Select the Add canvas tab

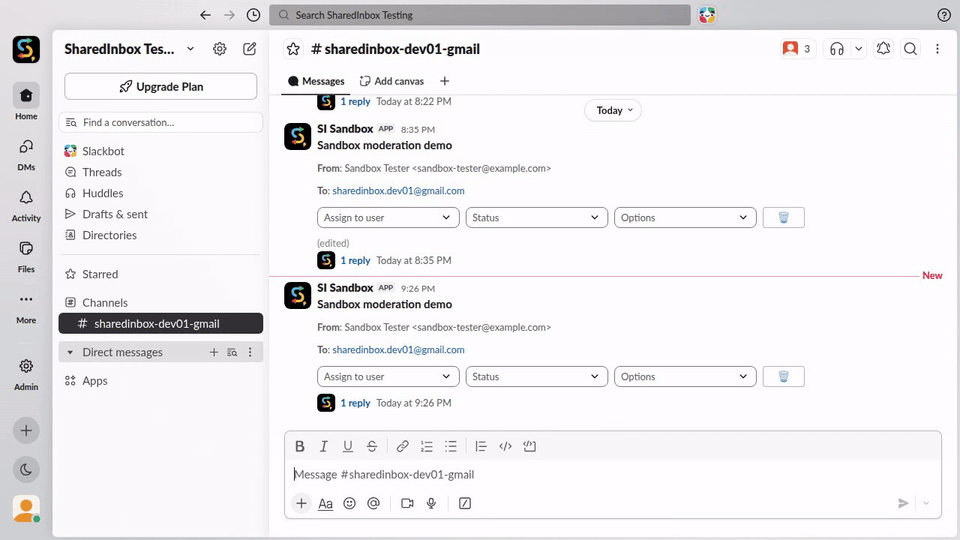(x=392, y=81)
